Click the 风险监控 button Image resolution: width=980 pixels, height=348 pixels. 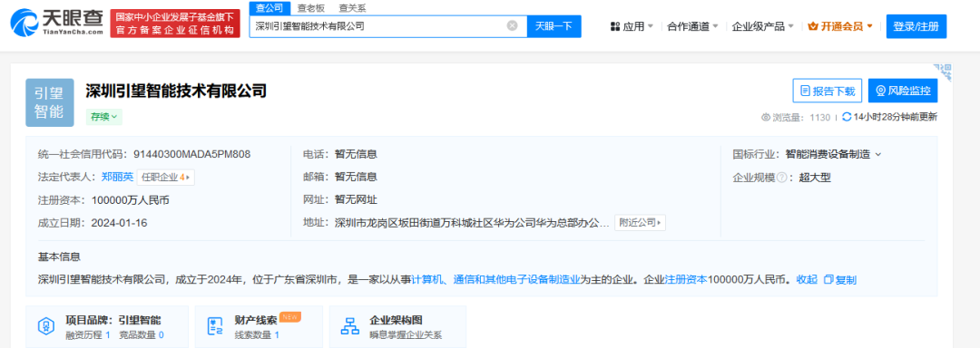[x=903, y=91]
